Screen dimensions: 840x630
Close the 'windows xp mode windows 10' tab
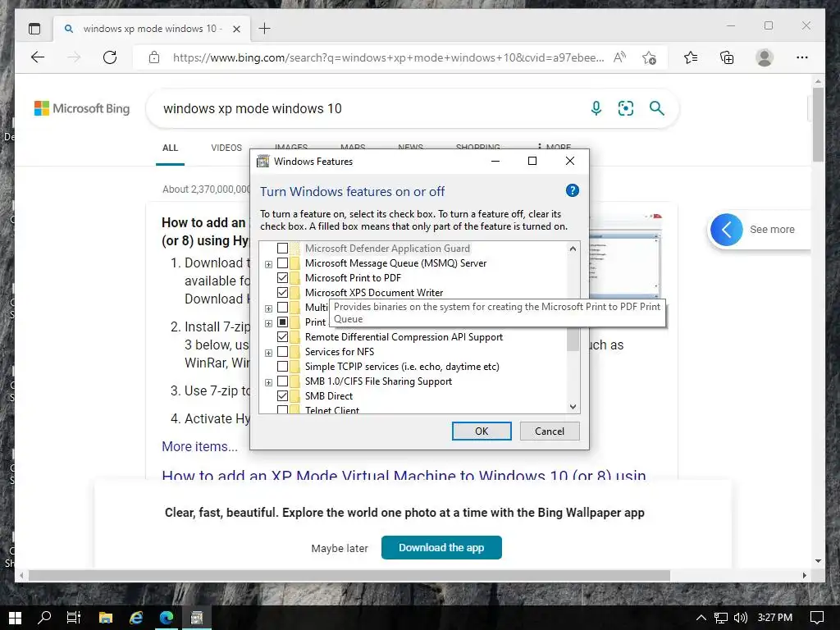coord(236,29)
